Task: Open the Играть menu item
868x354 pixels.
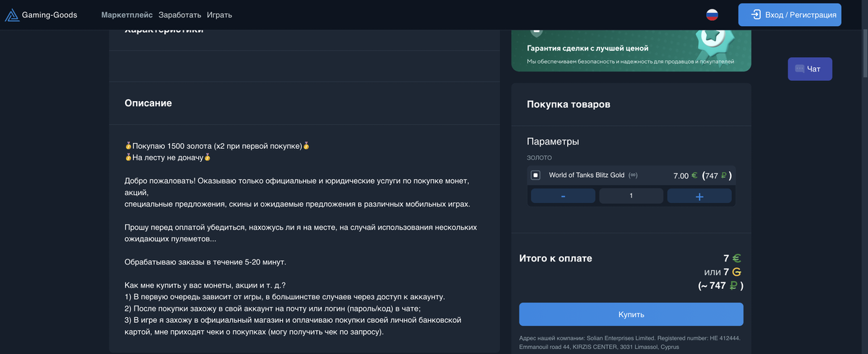Action: pos(219,14)
